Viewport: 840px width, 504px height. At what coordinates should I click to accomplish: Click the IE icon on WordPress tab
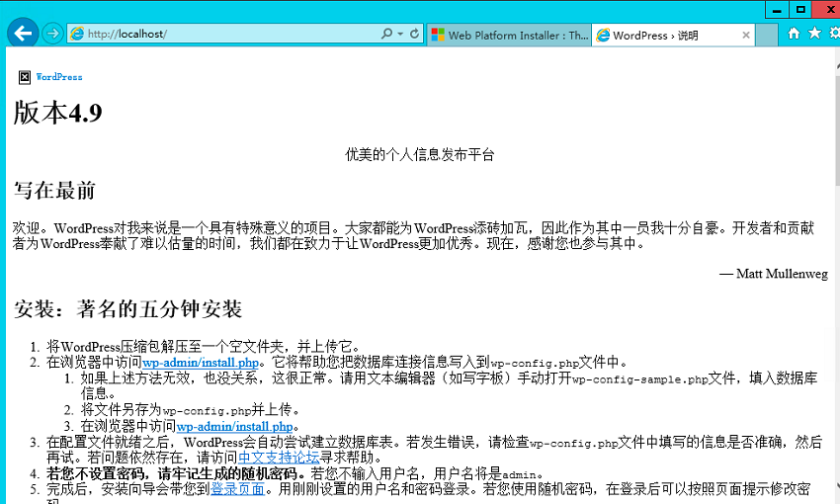603,36
